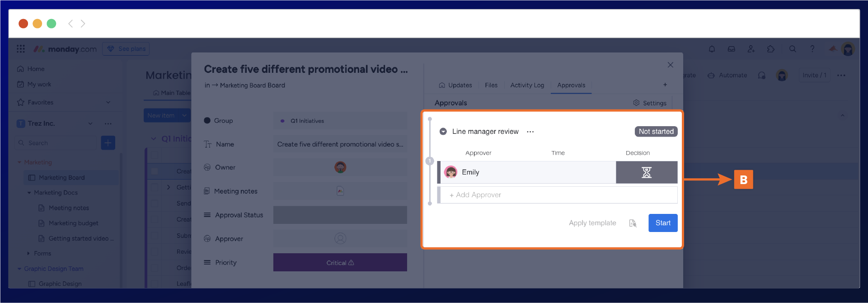
Task: Click the Apply template link
Action: [x=592, y=223]
